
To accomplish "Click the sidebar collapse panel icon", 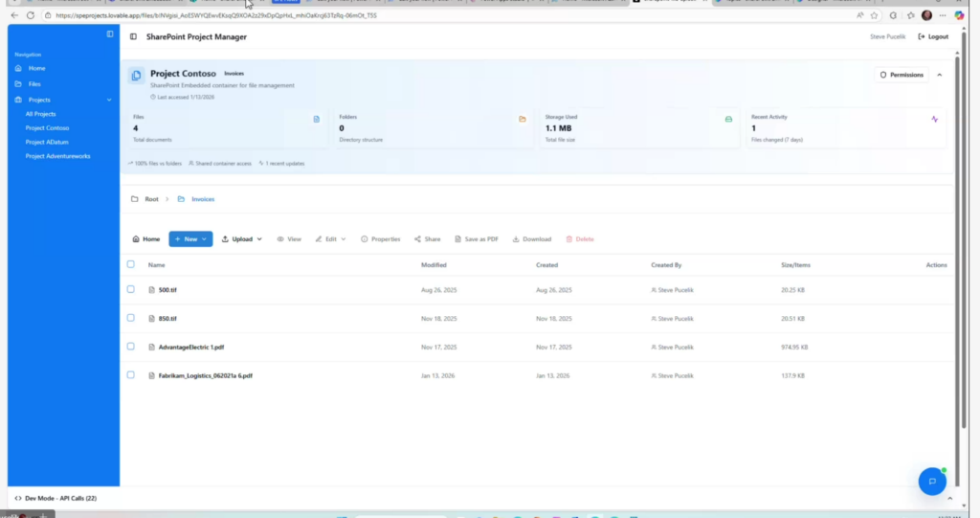I will [x=110, y=34].
